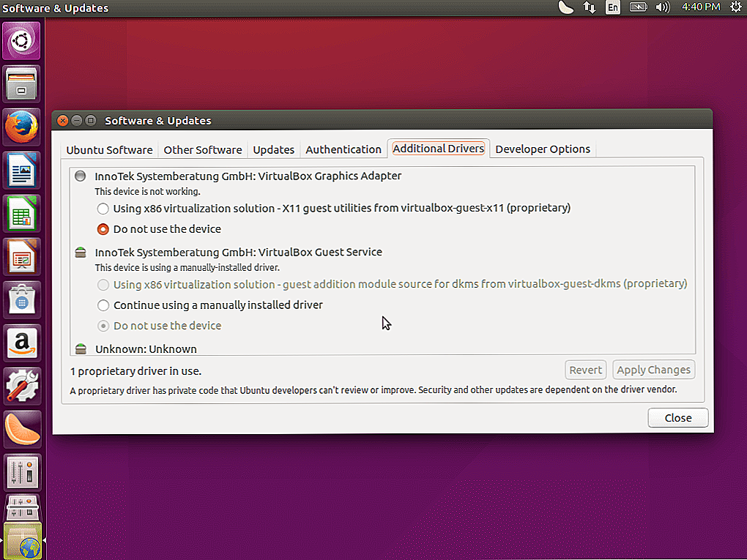The width and height of the screenshot is (747, 560).
Task: Click the VirtualBox Graphics Adapter heading text
Action: click(x=248, y=176)
